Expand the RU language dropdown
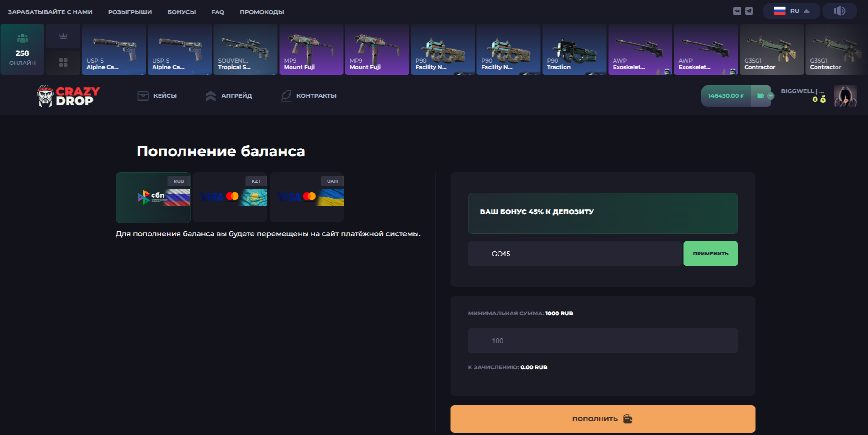 (x=791, y=11)
